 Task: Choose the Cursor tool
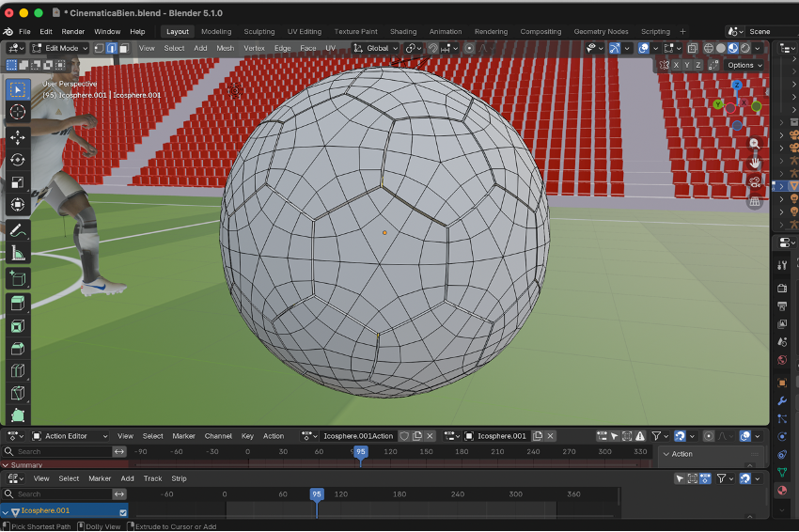tap(18, 112)
